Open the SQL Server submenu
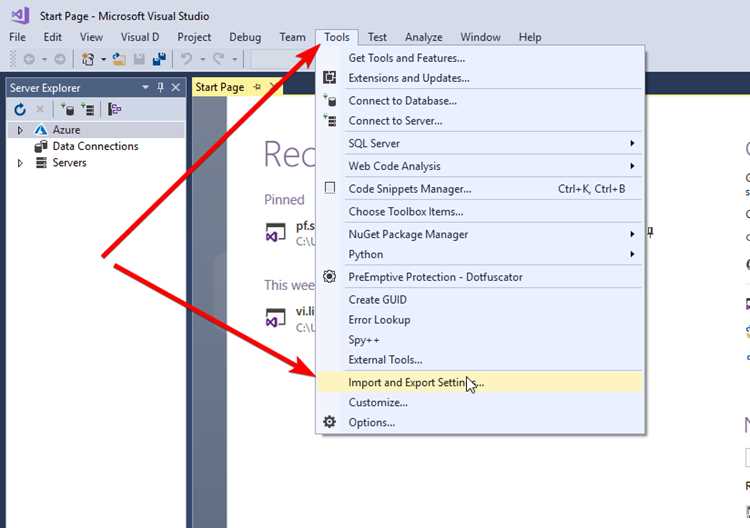The image size is (750, 528). pos(493,143)
